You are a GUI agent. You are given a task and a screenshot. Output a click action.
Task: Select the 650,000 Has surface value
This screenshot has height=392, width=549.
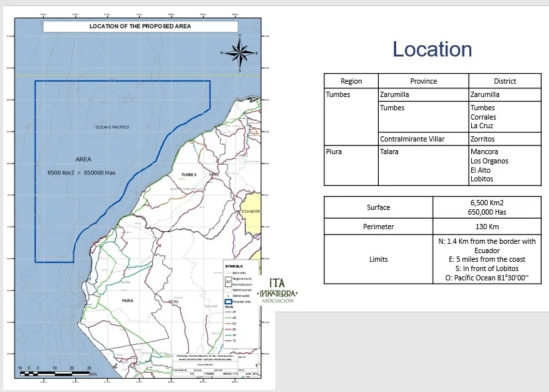(x=487, y=212)
